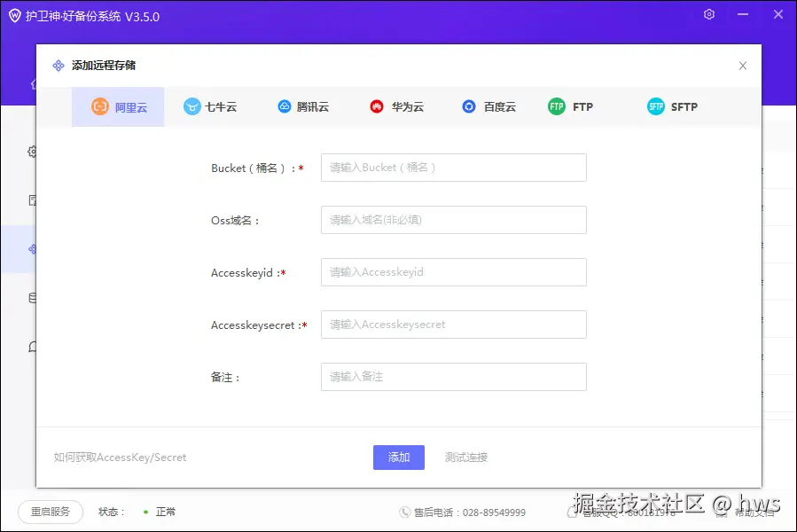Viewport: 797px width, 532px height.
Task: Switch to the FTP tab
Action: [x=570, y=106]
